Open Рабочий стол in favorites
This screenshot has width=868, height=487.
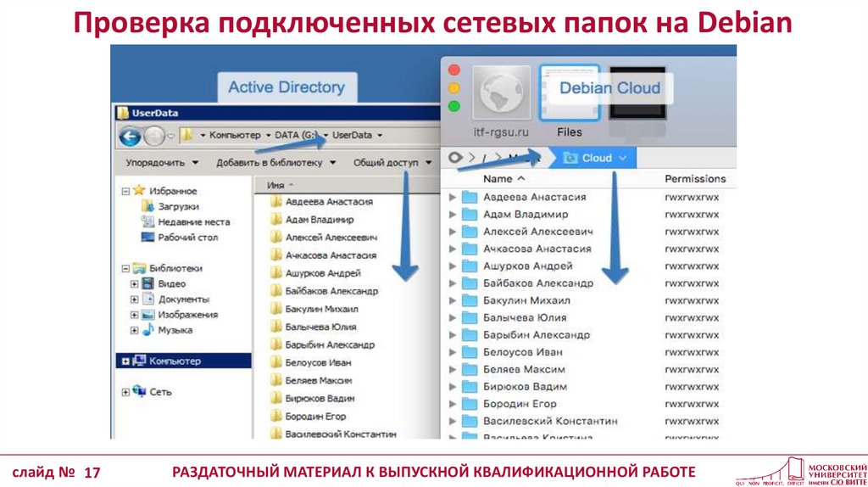[187, 238]
